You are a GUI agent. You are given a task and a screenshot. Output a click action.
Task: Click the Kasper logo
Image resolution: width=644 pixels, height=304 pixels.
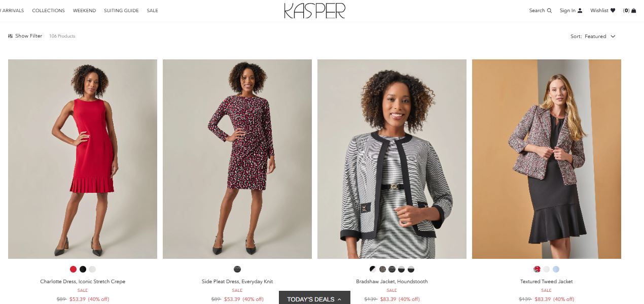314,11
